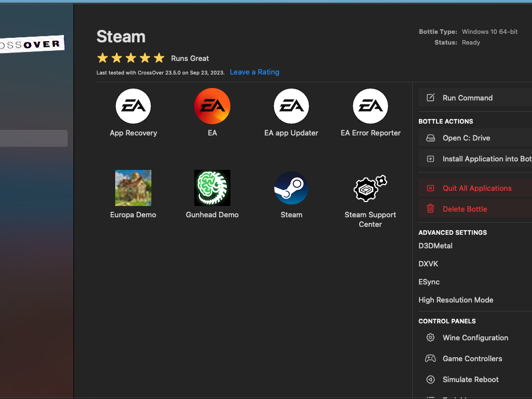The height and width of the screenshot is (399, 532).
Task: Select the highlighted bottle row in sidebar
Action: 33,138
